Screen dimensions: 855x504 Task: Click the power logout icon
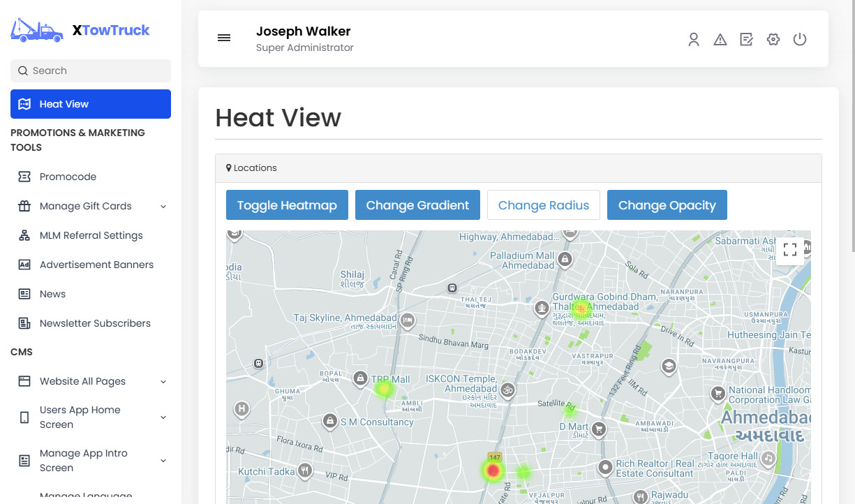[800, 39]
